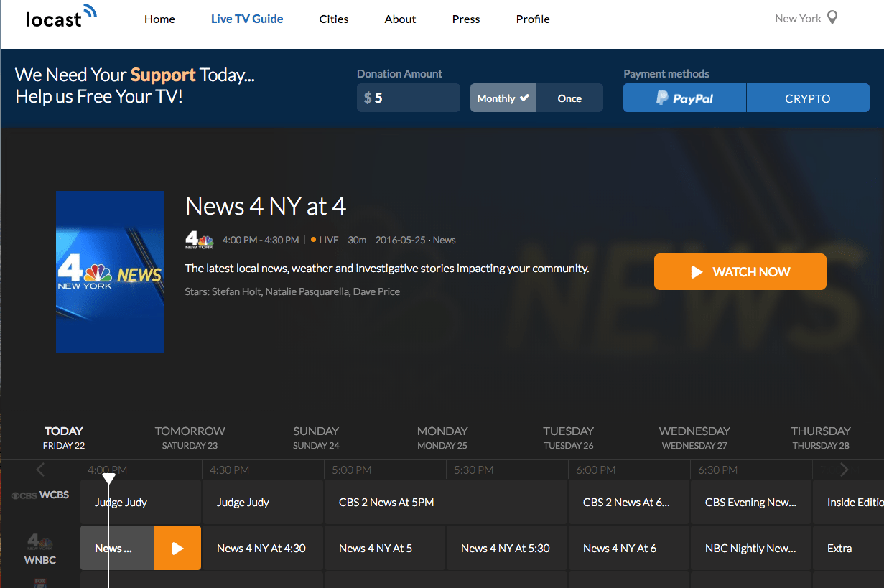The image size is (884, 588).
Task: Click the 'Stars: Stefan Holt' cast line
Action: pos(292,291)
